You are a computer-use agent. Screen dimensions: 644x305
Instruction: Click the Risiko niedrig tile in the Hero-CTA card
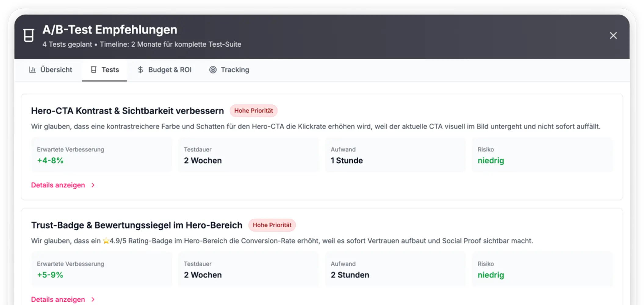point(542,155)
